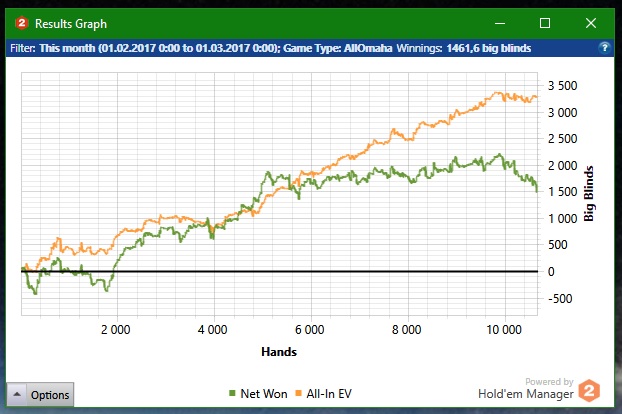Click the 'Results Graph' window title

(71, 24)
